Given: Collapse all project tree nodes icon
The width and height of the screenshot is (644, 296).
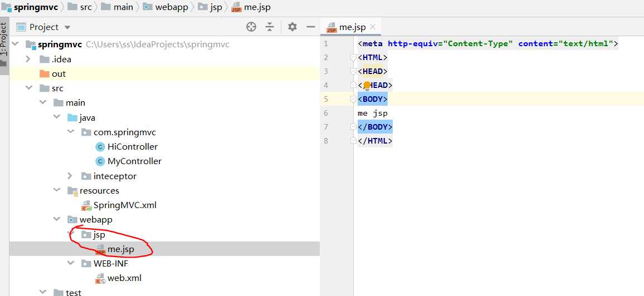Looking at the screenshot, I should click(x=270, y=27).
